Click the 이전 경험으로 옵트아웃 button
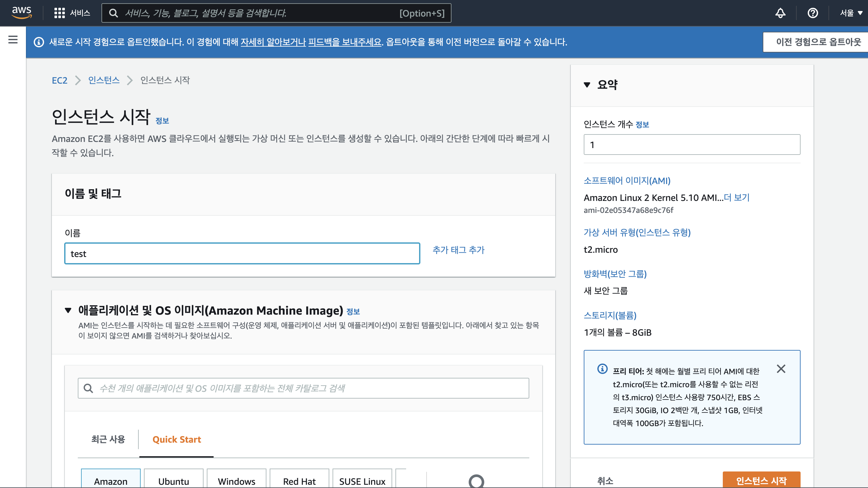The height and width of the screenshot is (488, 868). 818,42
